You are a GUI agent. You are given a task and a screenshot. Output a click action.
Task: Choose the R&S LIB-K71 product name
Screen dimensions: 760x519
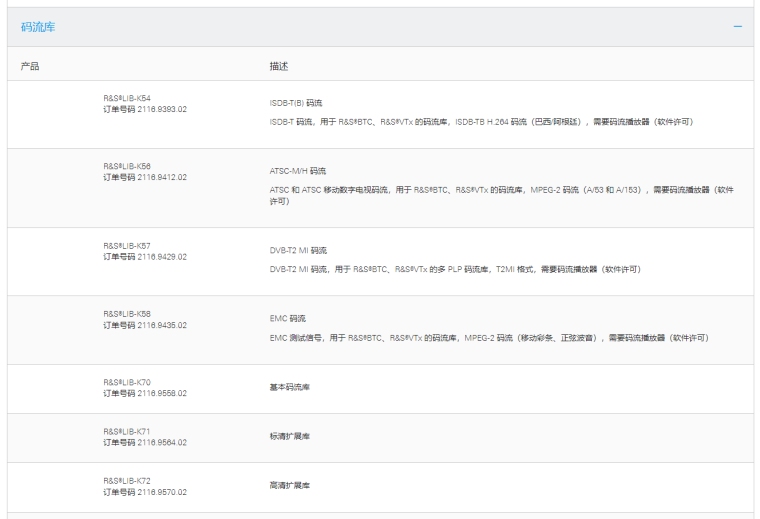pos(127,431)
